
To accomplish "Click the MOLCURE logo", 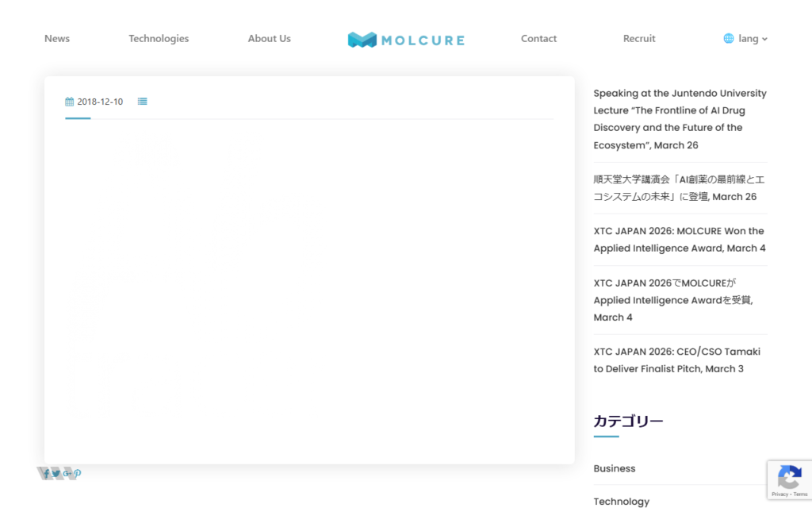I will [x=406, y=39].
